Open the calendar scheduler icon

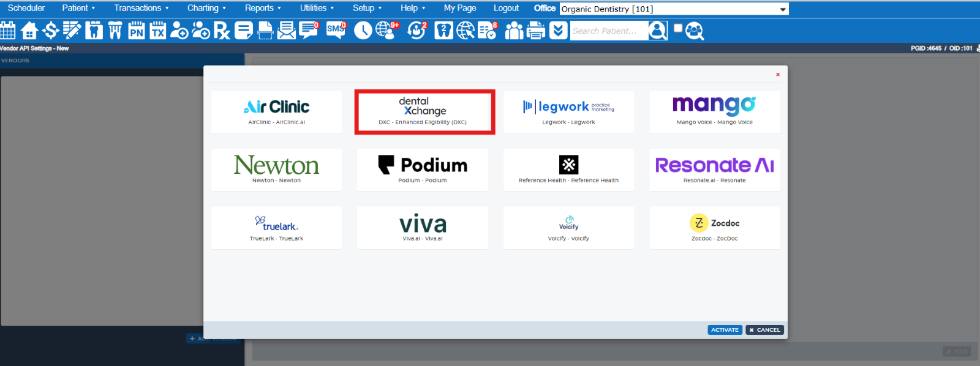[x=8, y=30]
